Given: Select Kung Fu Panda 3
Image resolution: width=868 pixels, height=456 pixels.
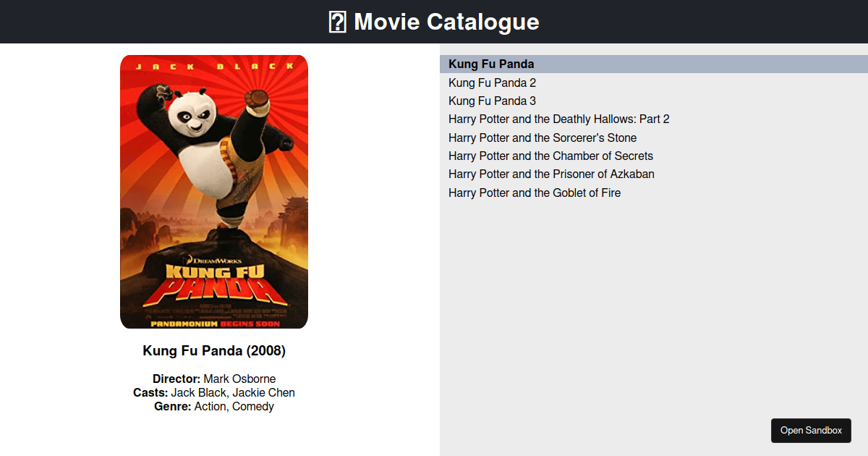Looking at the screenshot, I should point(492,101).
